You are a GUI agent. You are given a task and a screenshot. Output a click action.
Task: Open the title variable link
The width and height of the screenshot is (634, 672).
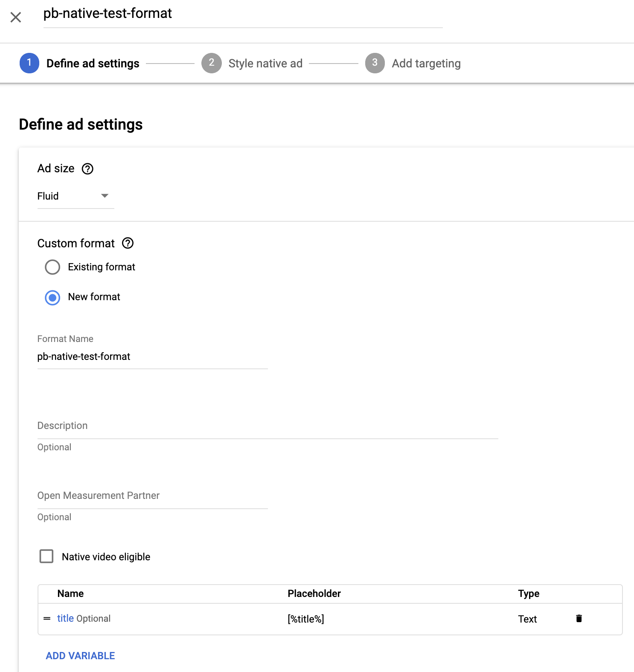coord(65,618)
